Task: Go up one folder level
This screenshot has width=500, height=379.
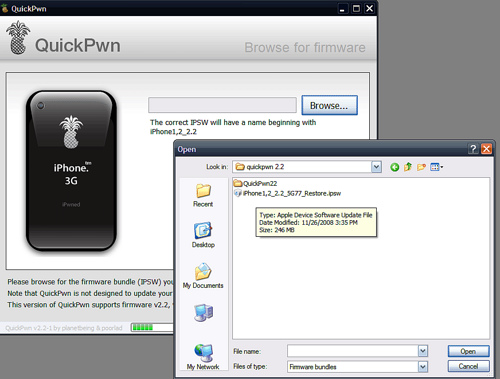Action: click(x=408, y=167)
